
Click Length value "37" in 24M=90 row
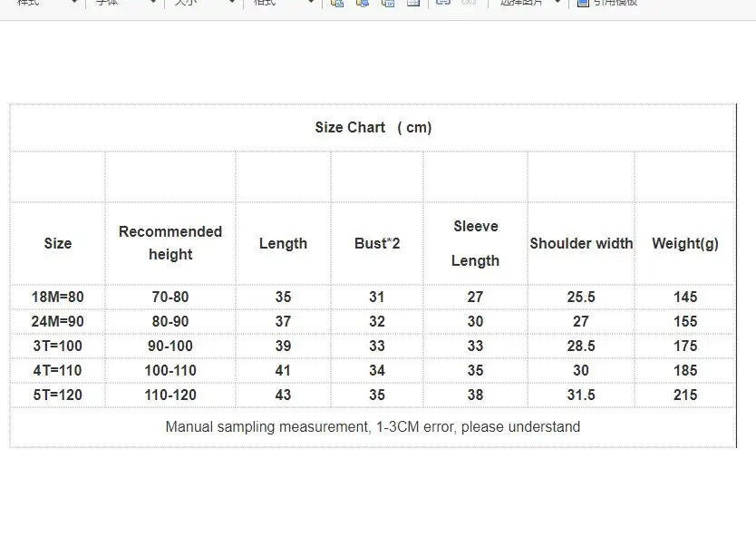[283, 321]
